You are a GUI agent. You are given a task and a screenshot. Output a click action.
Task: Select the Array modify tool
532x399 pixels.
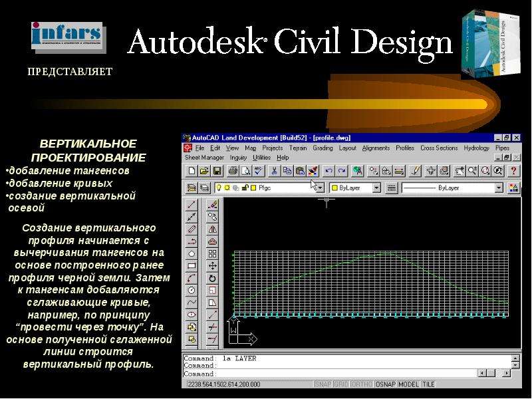coord(212,253)
